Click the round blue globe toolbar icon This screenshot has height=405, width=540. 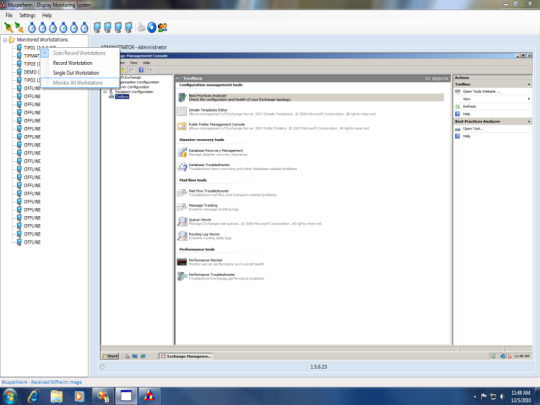click(152, 28)
